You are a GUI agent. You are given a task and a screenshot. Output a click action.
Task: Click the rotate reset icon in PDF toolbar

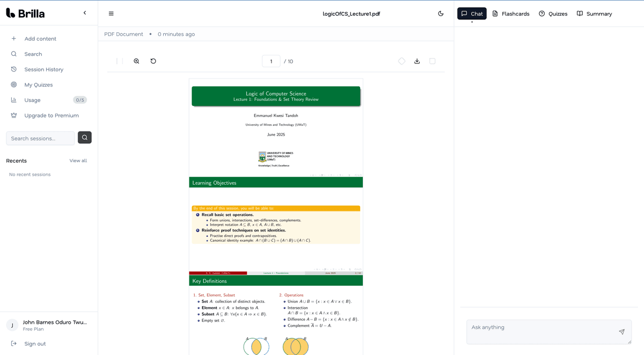(x=153, y=61)
